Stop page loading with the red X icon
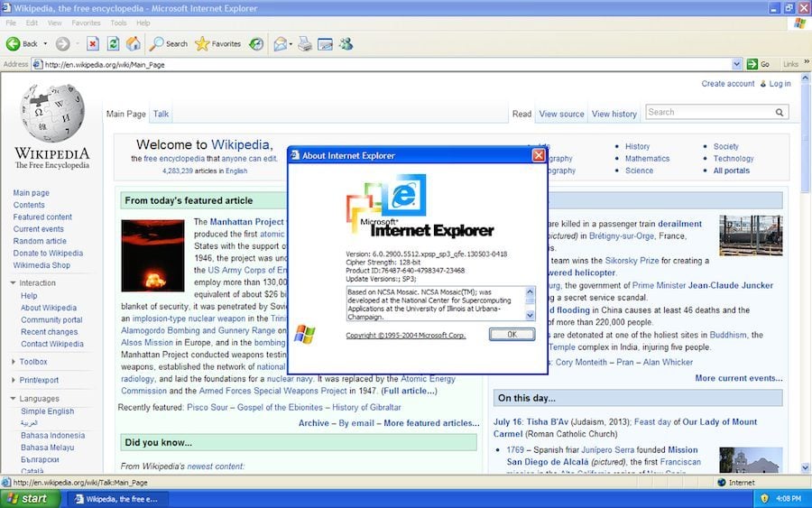This screenshot has height=508, width=812. [93, 44]
